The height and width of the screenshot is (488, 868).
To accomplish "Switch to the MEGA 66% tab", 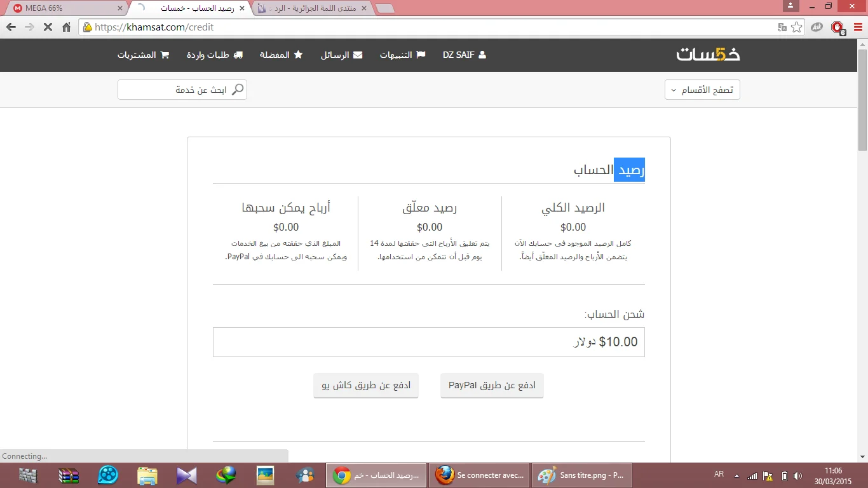I will point(64,8).
